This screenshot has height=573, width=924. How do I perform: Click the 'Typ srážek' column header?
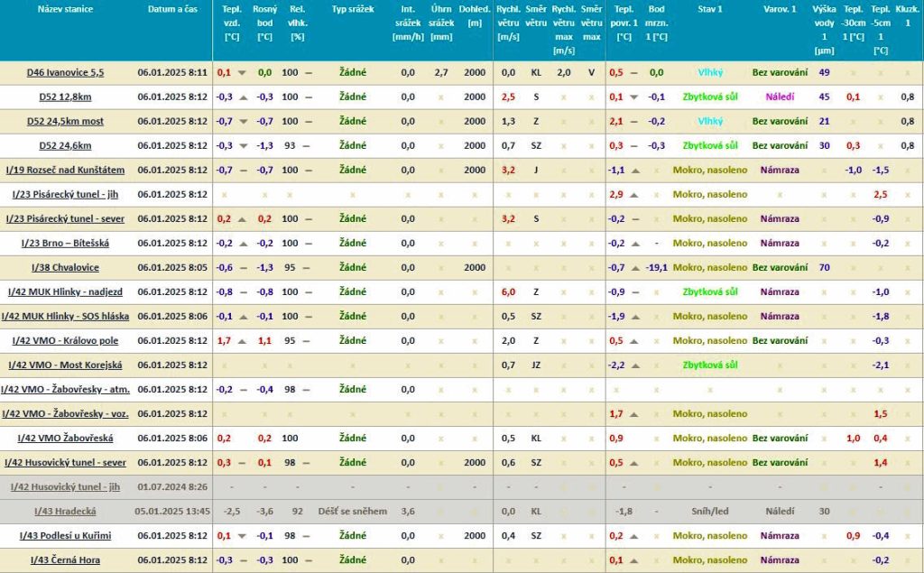pyautogui.click(x=352, y=9)
